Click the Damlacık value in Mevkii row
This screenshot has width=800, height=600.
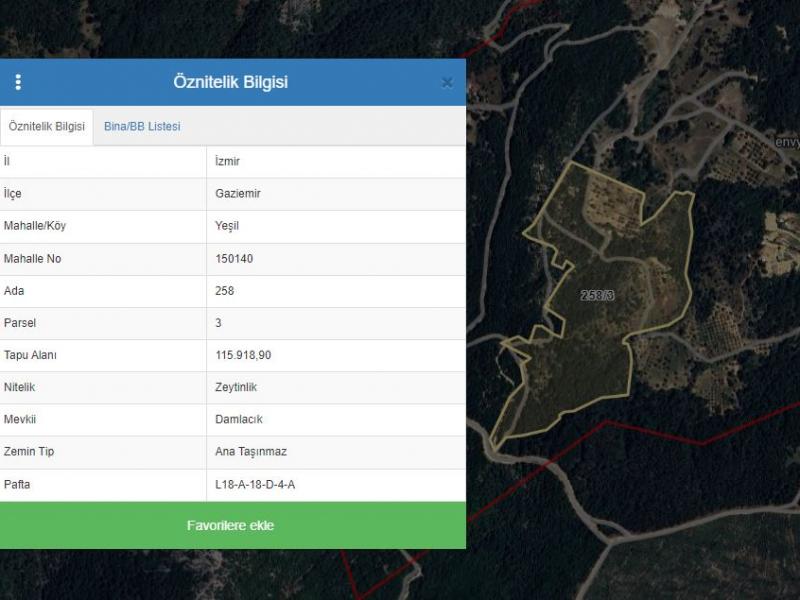point(238,419)
